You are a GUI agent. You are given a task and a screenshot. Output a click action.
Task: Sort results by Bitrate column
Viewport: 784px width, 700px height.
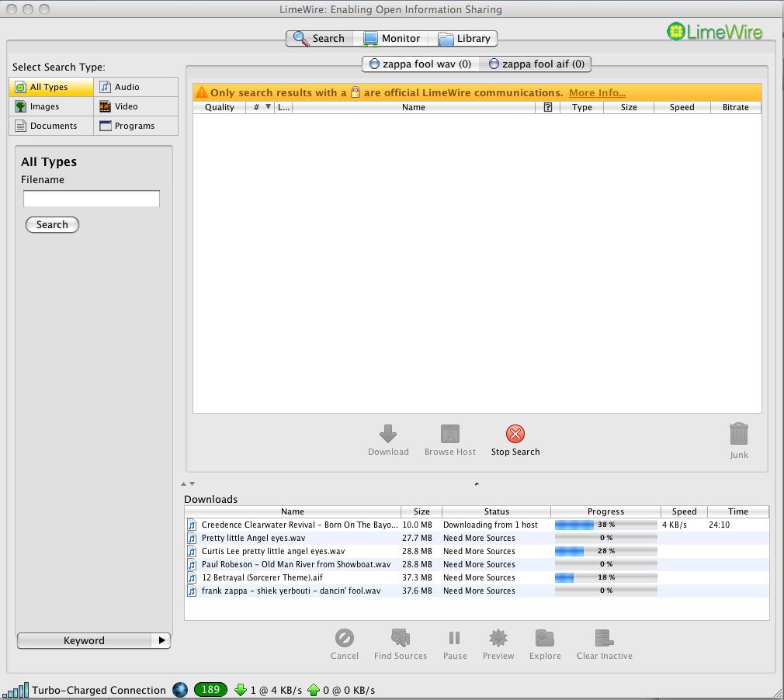point(736,107)
